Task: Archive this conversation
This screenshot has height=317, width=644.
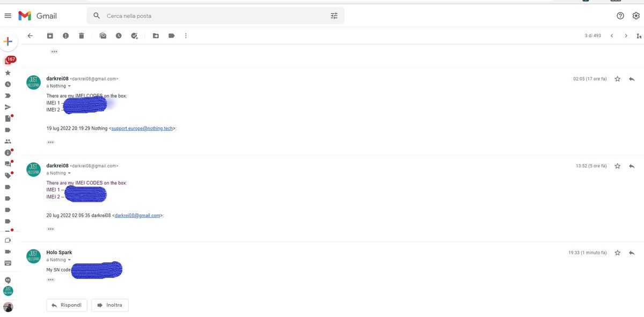Action: pyautogui.click(x=50, y=36)
